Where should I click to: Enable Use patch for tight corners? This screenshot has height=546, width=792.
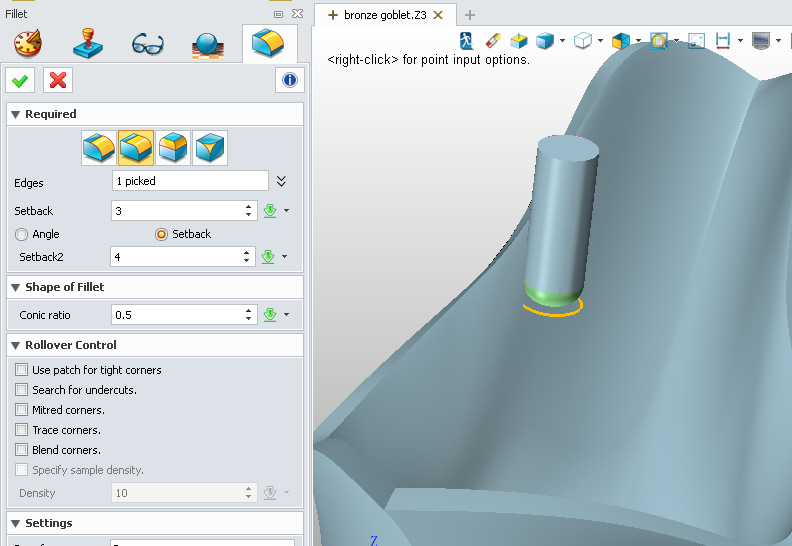[22, 370]
